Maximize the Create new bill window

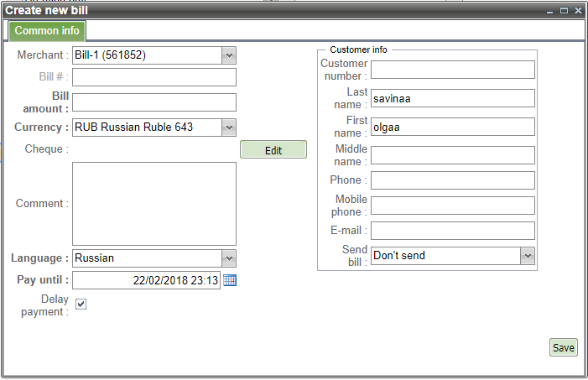(565, 10)
